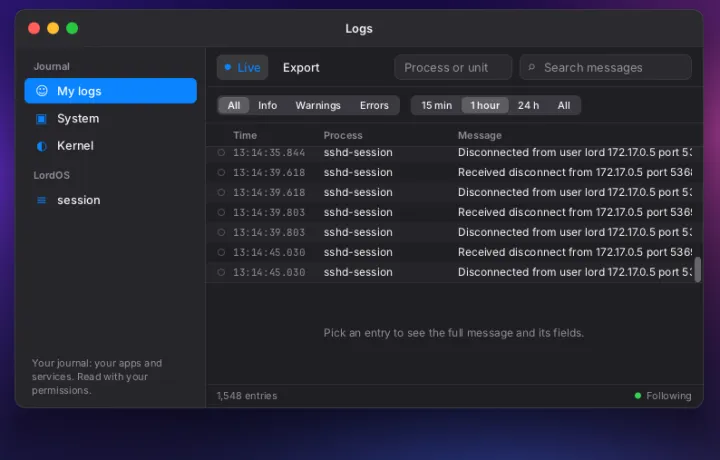Screen dimensions: 720x460
Task: Set time range to 1 hour
Action: 485,105
